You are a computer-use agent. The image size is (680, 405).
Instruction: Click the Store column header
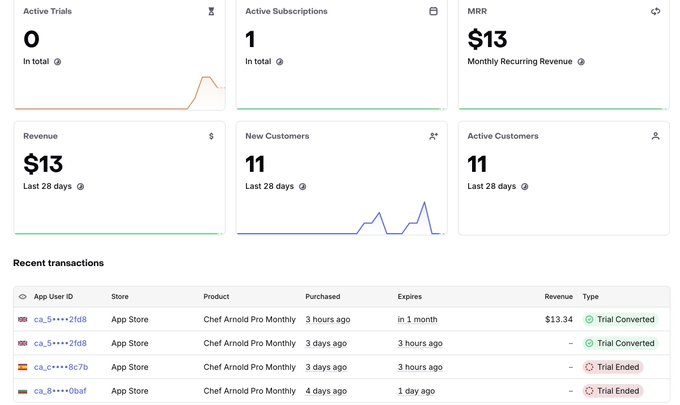tap(120, 297)
